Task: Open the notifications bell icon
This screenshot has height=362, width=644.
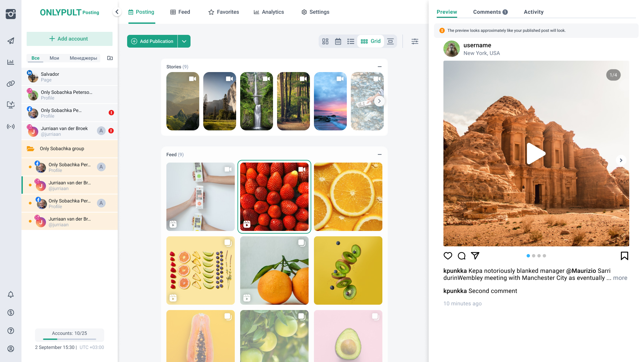Action: point(11,294)
